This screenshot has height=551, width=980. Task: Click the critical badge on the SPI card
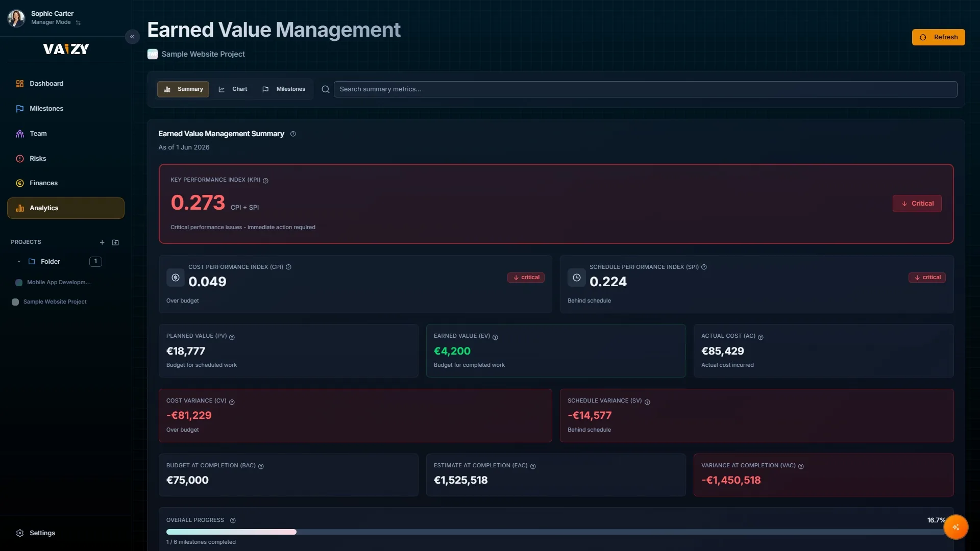[x=927, y=278]
